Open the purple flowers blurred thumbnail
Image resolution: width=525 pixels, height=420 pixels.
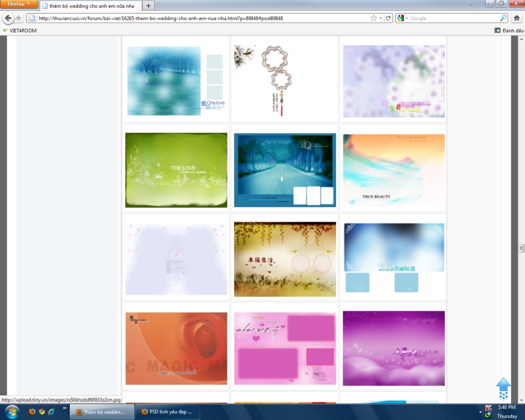[x=394, y=82]
